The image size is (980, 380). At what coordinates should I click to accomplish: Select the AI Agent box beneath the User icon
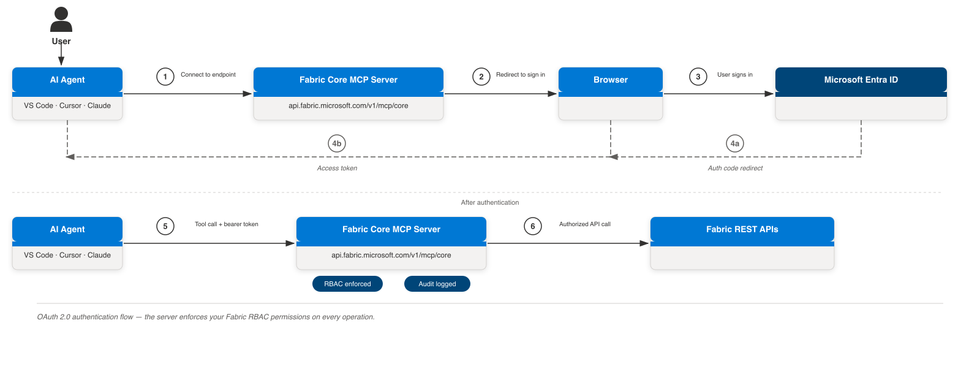pyautogui.click(x=67, y=94)
